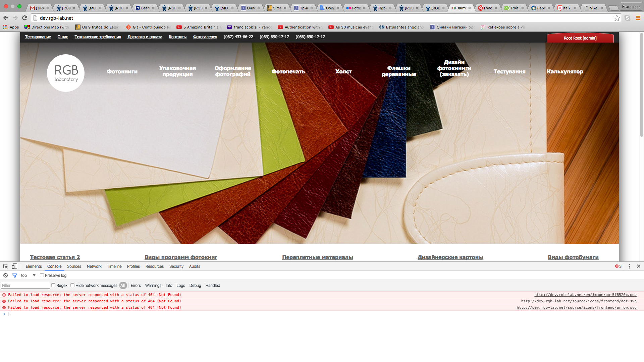Switch to the Network tab in DevTools
Screen dimensions: 644x362
94,266
